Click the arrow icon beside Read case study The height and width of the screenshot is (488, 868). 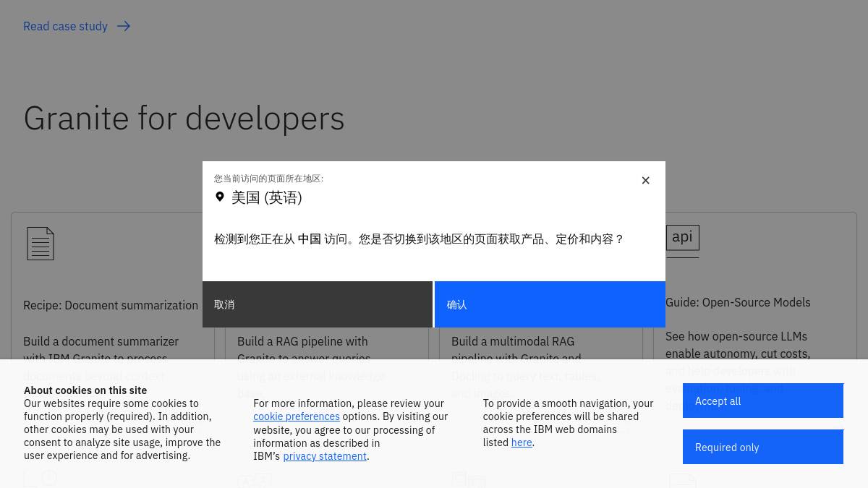coord(124,26)
